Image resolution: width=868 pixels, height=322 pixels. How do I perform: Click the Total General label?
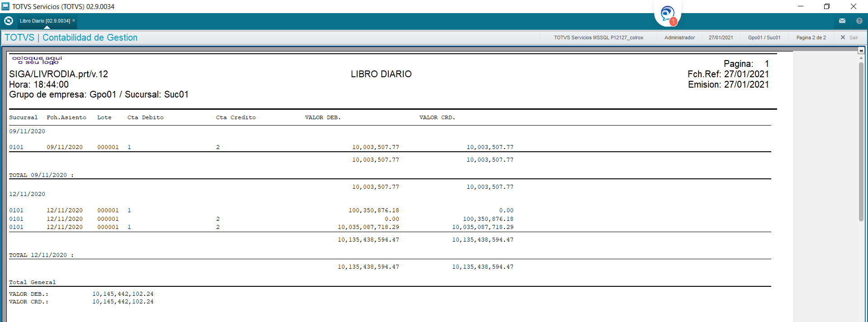coord(33,282)
